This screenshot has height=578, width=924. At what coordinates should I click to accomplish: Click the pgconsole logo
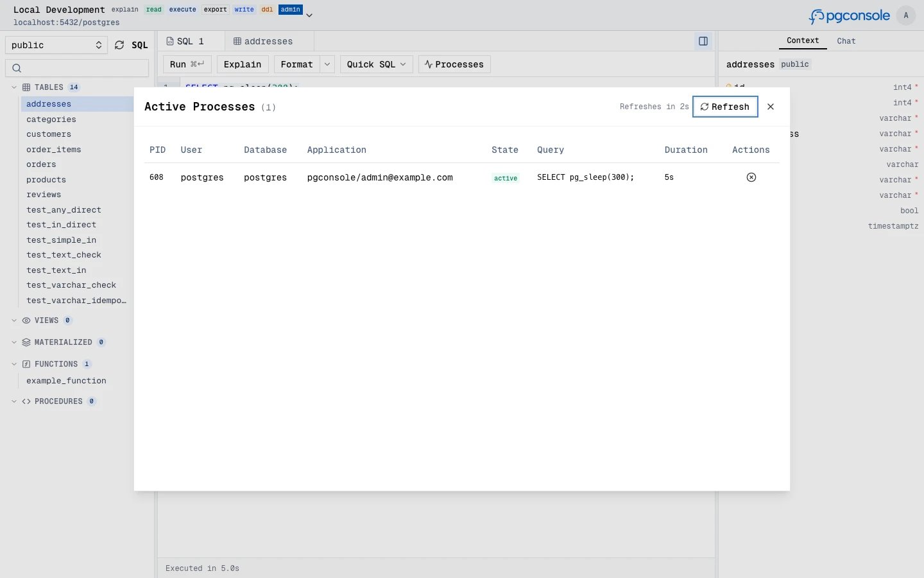(x=850, y=15)
